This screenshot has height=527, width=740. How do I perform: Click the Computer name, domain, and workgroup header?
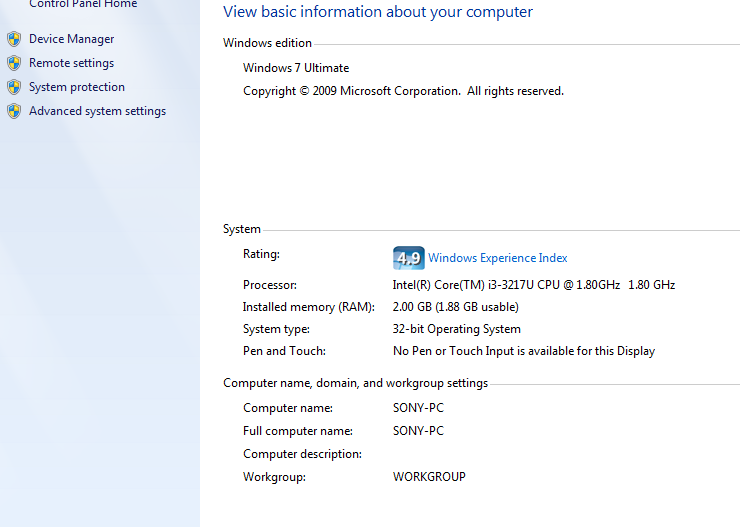pos(355,383)
